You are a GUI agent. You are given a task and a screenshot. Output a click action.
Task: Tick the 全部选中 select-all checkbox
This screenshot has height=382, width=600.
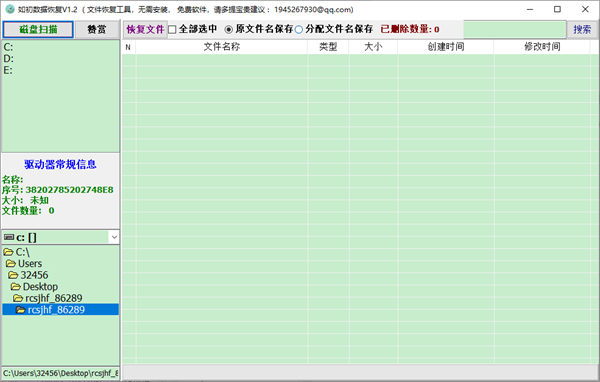point(173,29)
